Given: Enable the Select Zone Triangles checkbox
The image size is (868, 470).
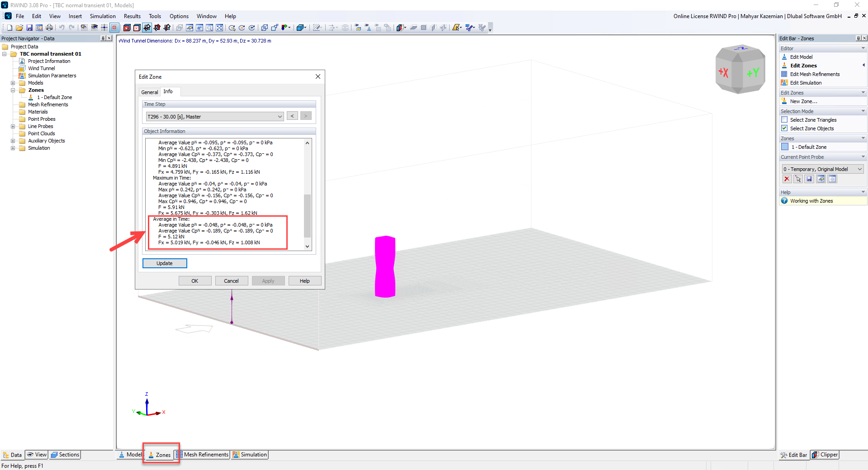Looking at the screenshot, I should pyautogui.click(x=784, y=120).
